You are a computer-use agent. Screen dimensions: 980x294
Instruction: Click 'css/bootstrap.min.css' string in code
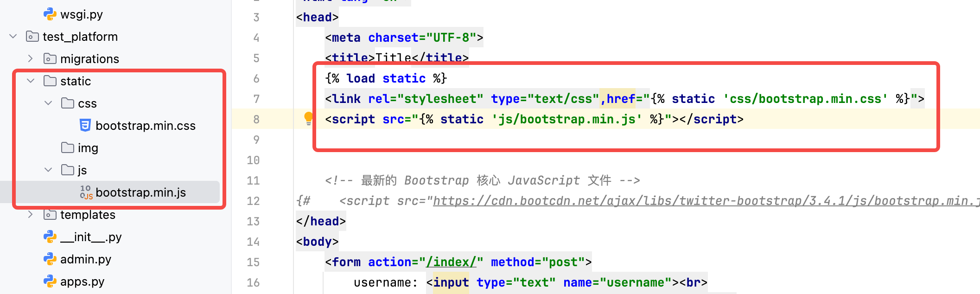pyautogui.click(x=806, y=99)
